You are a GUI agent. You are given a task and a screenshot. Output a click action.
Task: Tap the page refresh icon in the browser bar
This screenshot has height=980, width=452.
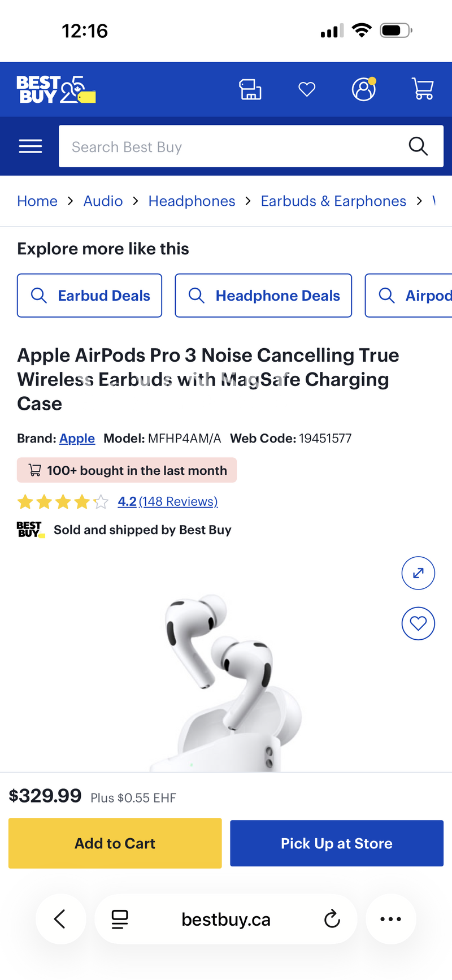[x=332, y=919]
